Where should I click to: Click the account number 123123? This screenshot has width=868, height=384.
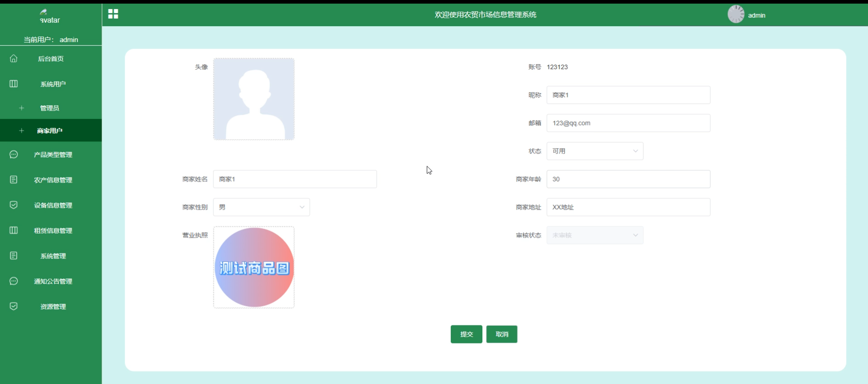[557, 67]
